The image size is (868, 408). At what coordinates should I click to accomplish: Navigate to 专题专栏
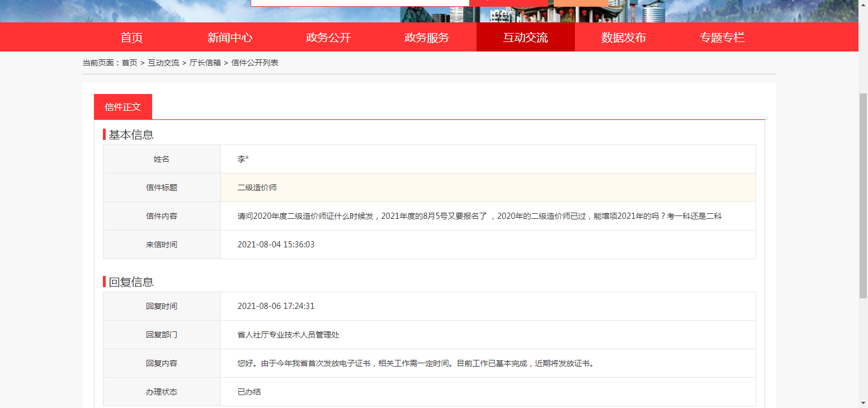[722, 37]
